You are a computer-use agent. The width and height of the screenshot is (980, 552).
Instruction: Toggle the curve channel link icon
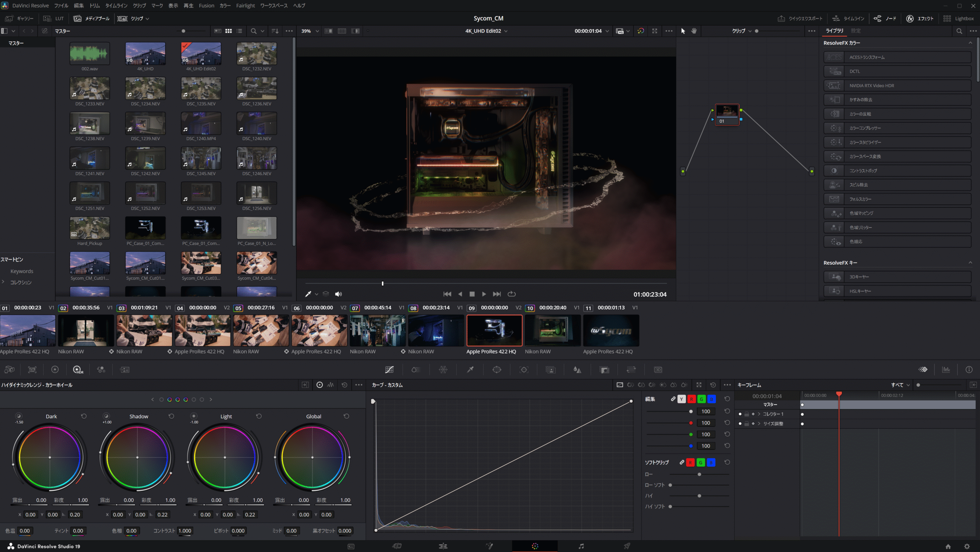pos(673,399)
